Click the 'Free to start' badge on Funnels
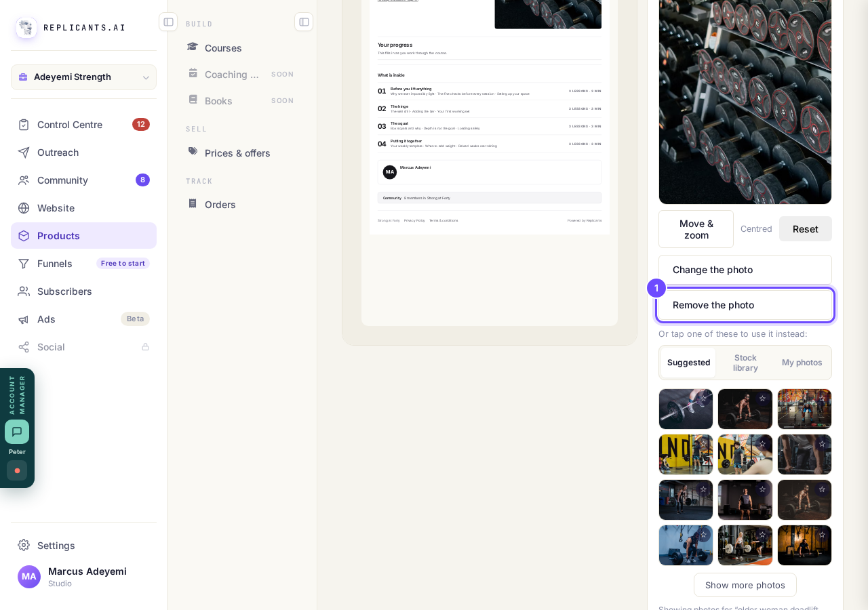 click(123, 264)
